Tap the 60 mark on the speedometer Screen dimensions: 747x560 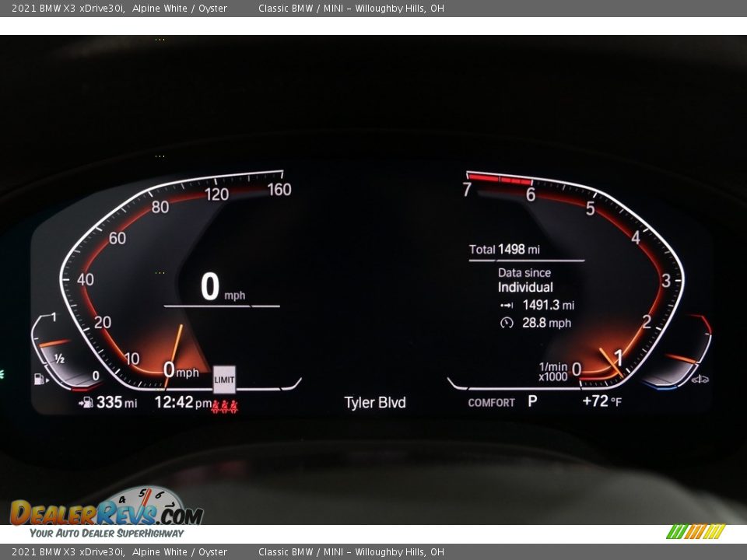tap(117, 238)
